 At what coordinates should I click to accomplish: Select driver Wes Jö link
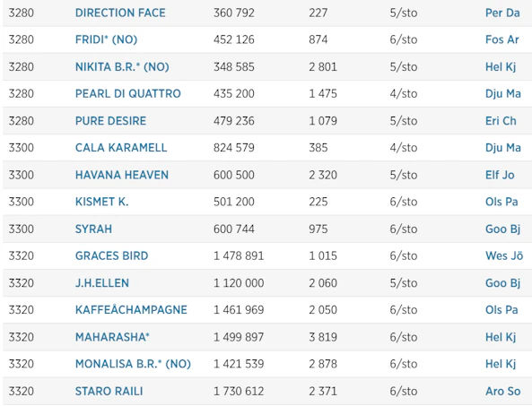point(504,255)
